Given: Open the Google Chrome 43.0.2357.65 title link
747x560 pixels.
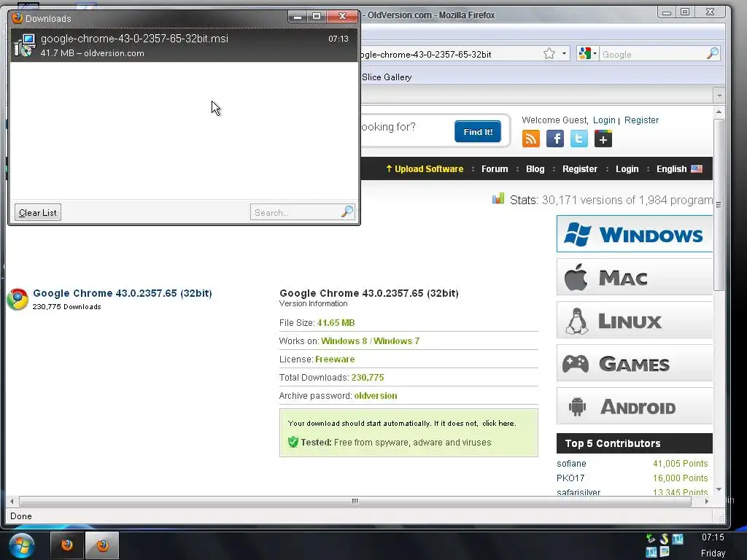Looking at the screenshot, I should pos(123,293).
